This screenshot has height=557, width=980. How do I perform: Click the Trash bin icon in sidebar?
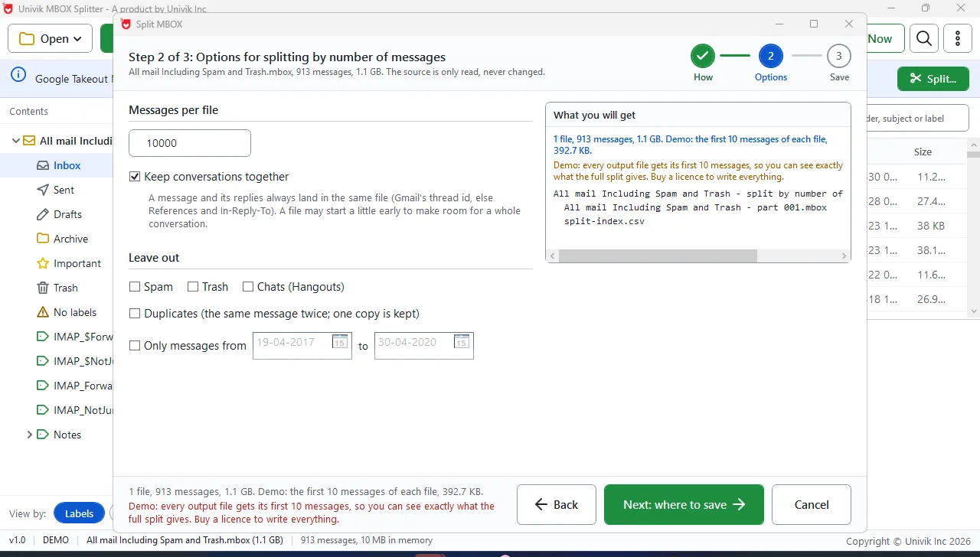click(43, 288)
